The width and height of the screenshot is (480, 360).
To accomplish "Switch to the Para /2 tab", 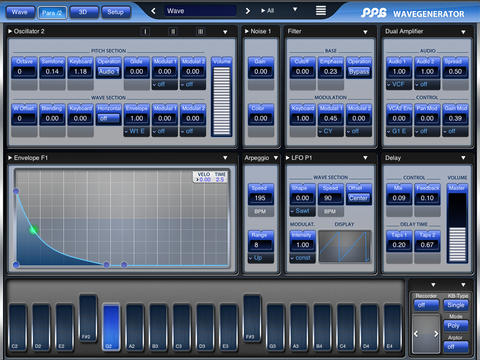I will [52, 13].
